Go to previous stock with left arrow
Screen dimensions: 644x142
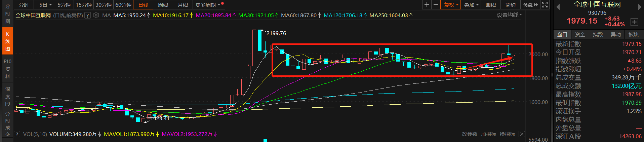click(558, 7)
